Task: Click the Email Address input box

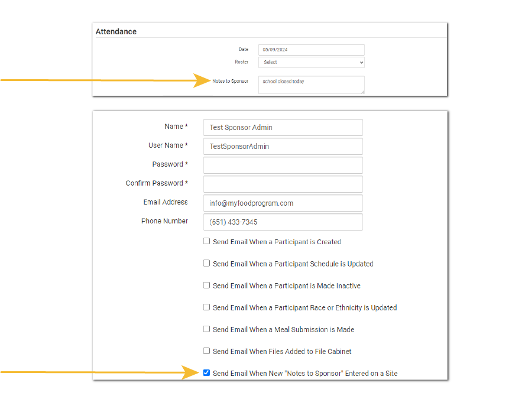Action: (283, 203)
